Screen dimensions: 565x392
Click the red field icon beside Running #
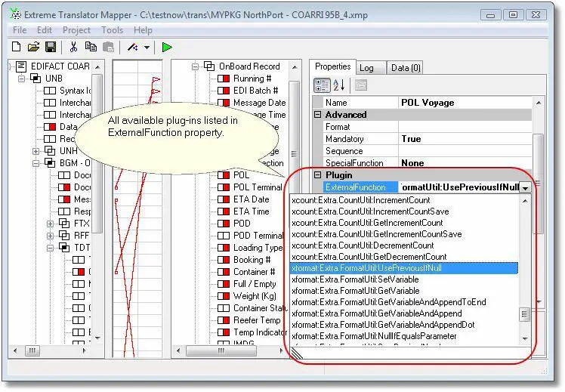point(224,79)
